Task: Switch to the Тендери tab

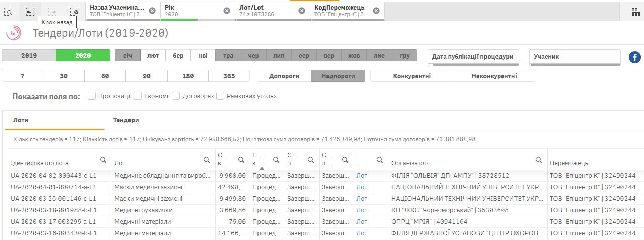Action: [x=126, y=120]
